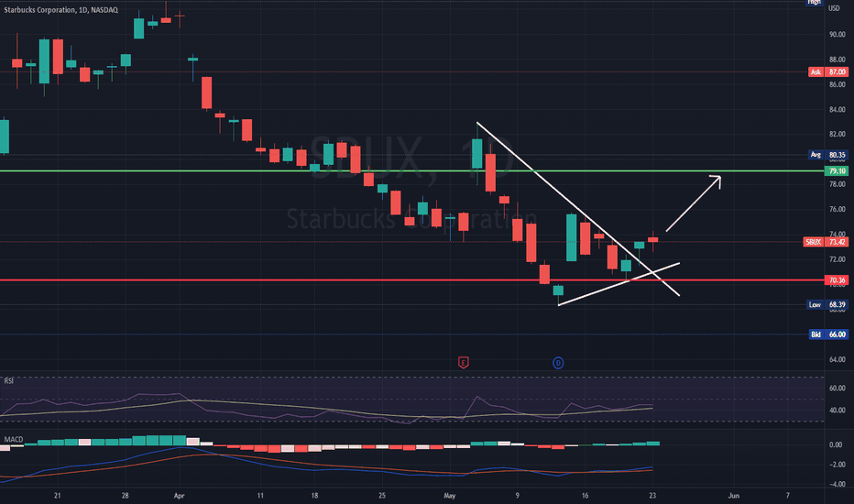This screenshot has height=504, width=854.
Task: Click the earnings 'E' marker icon
Action: click(463, 362)
